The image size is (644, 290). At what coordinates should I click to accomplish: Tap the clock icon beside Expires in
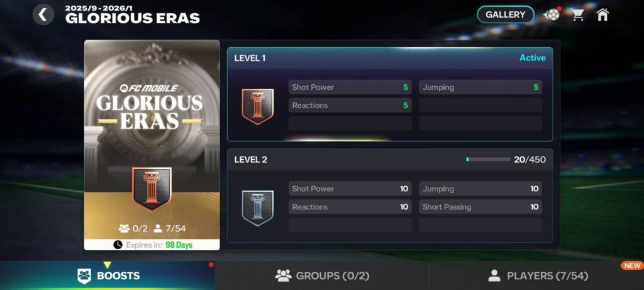click(118, 245)
